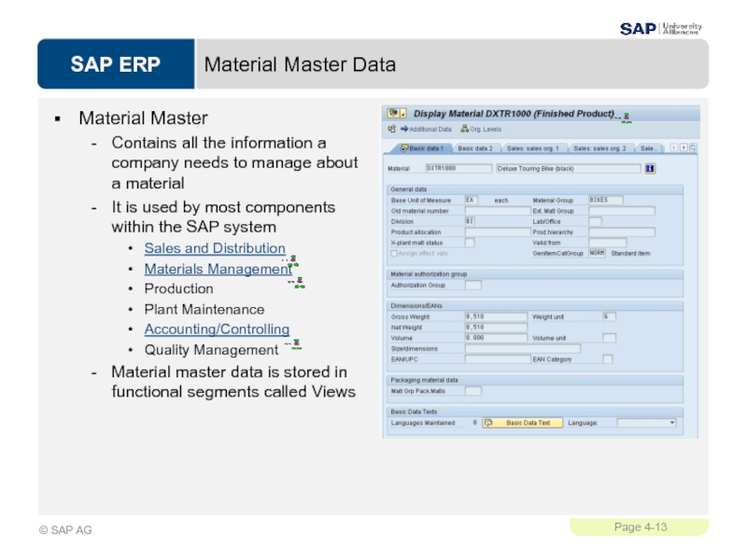Open the small dropdown beside the title icon
Screen dimensions: 747x560
pyautogui.click(x=403, y=113)
